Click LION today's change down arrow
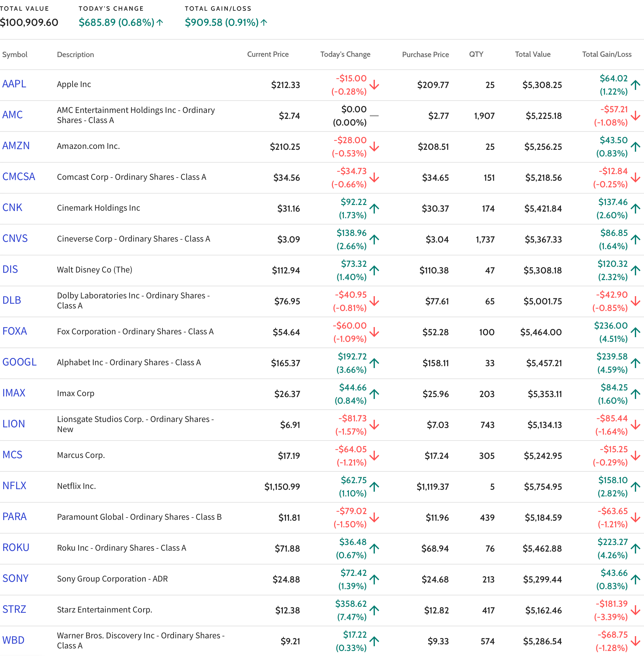The image size is (644, 656). 374,425
